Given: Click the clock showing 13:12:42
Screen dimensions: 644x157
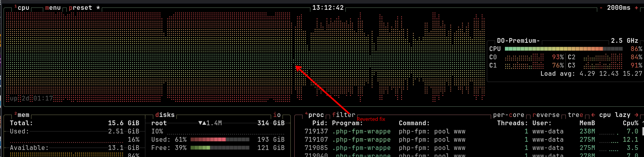Looking at the screenshot, I should click(328, 8).
